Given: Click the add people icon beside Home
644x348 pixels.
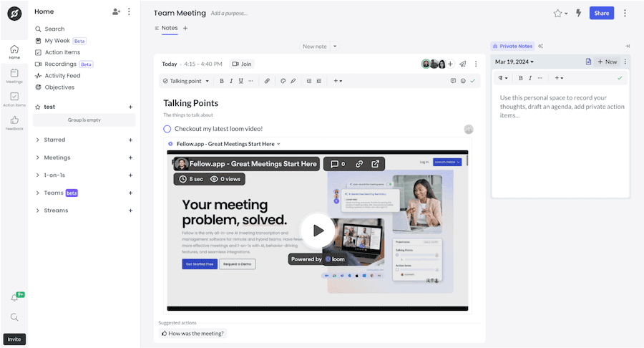Looking at the screenshot, I should point(116,11).
